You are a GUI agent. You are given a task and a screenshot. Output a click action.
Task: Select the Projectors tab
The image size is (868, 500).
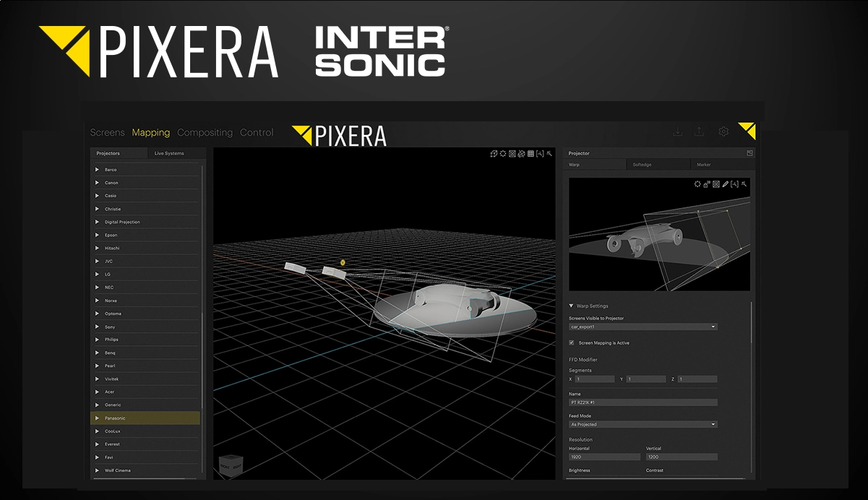click(118, 153)
